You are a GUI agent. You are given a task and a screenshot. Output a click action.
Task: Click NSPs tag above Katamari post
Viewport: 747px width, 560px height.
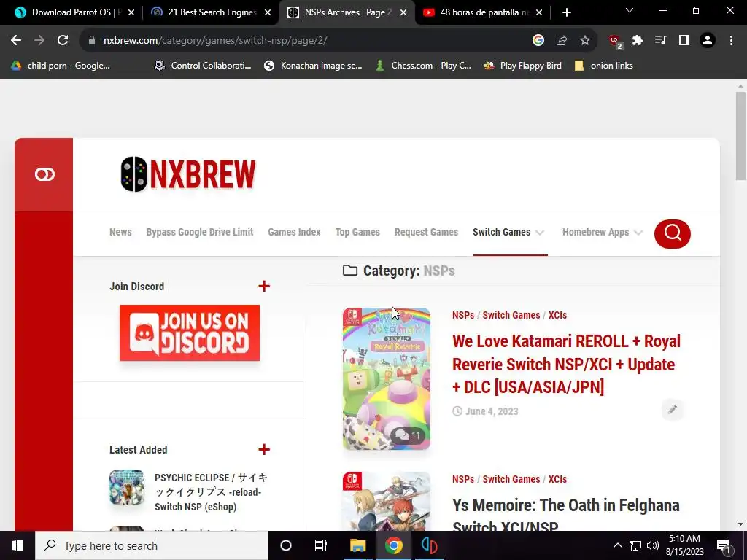pyautogui.click(x=463, y=315)
